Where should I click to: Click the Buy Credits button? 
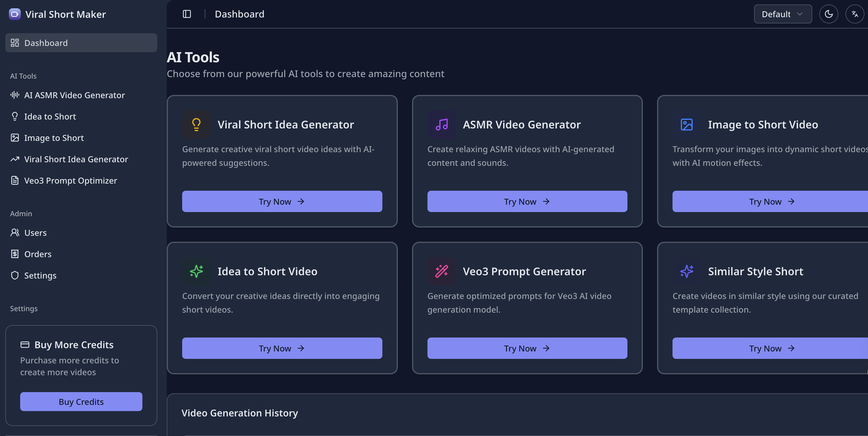click(x=81, y=402)
